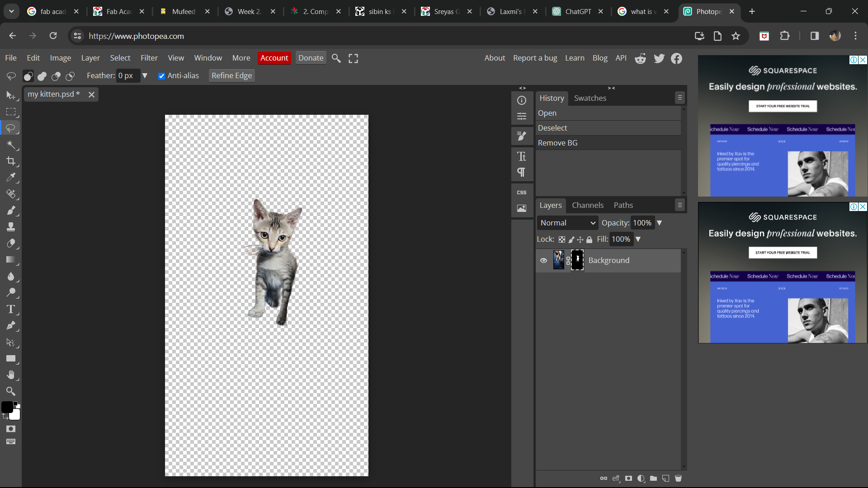
Task: Select the Crop tool
Action: pos(11,161)
